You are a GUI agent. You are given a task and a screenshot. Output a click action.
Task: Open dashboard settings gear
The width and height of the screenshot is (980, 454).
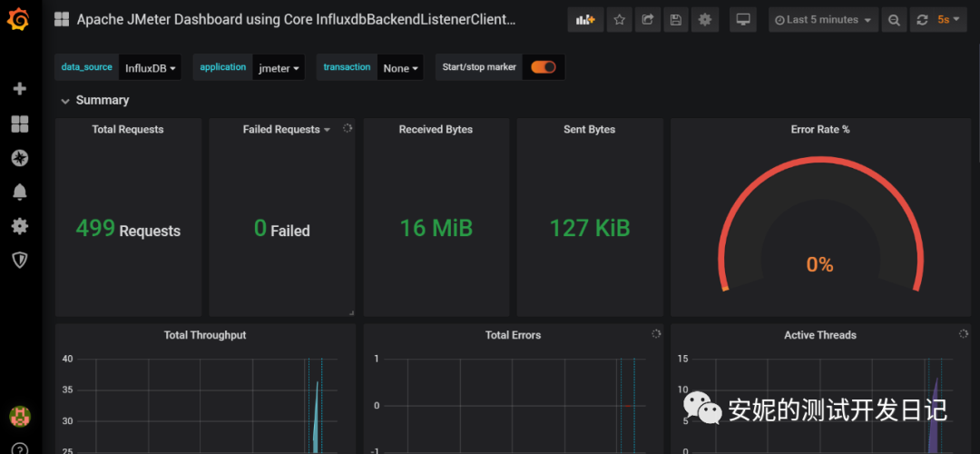point(705,20)
